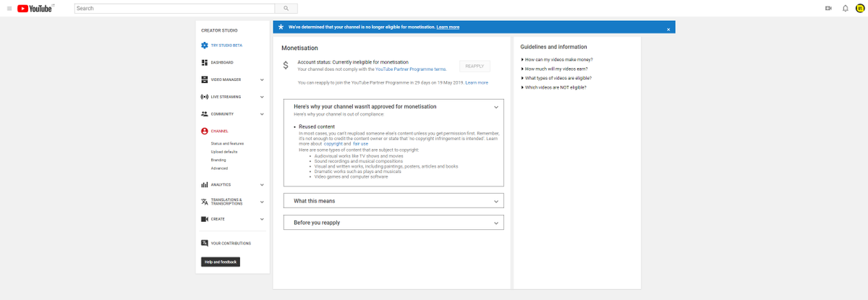This screenshot has width=868, height=300.
Task: Click the dollar sign account status icon
Action: click(286, 65)
